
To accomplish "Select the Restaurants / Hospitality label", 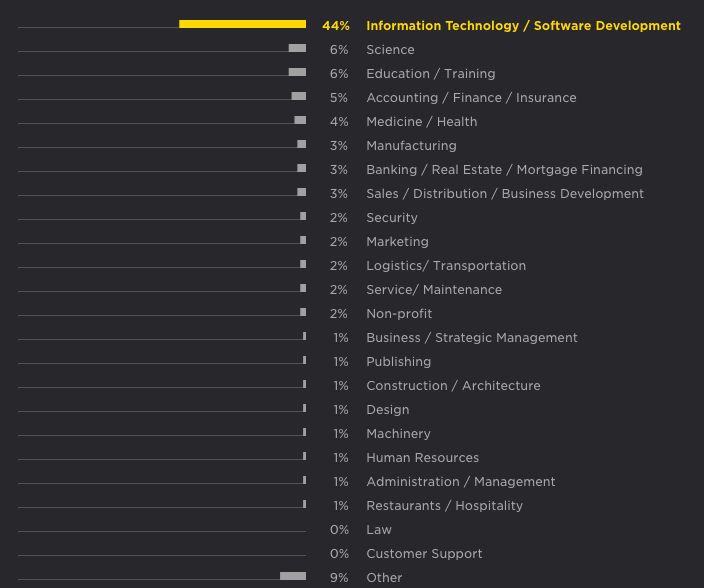I will (x=444, y=506).
